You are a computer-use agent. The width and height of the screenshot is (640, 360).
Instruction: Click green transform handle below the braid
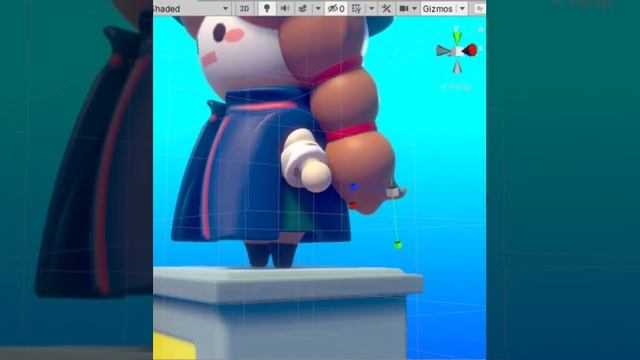pos(398,245)
